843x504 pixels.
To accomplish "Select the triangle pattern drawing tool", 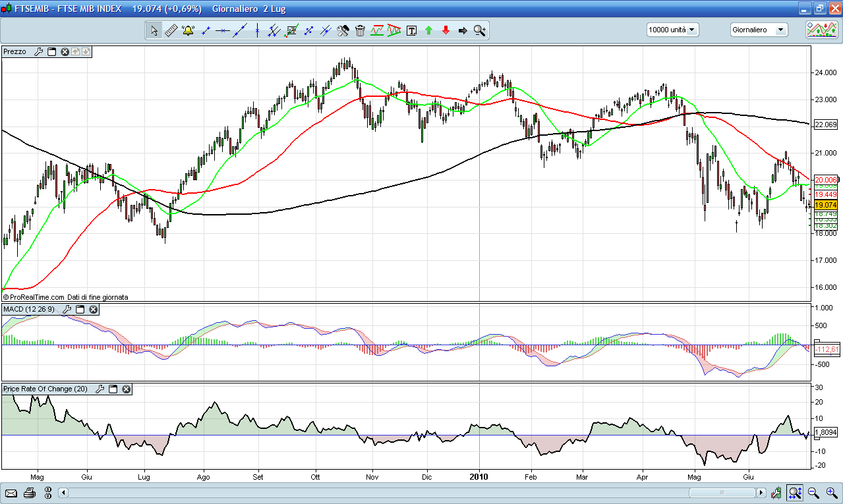I will coord(394,30).
